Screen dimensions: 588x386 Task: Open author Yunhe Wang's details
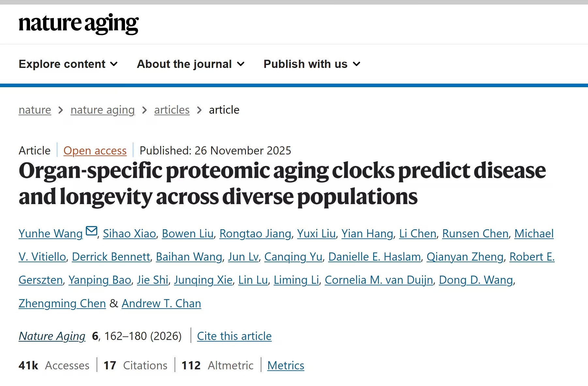tap(51, 233)
